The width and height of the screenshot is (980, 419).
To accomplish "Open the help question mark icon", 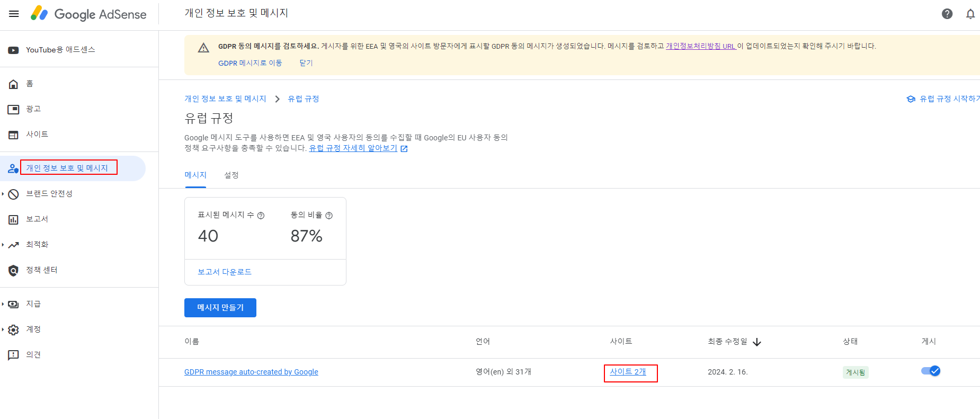I will [x=947, y=14].
